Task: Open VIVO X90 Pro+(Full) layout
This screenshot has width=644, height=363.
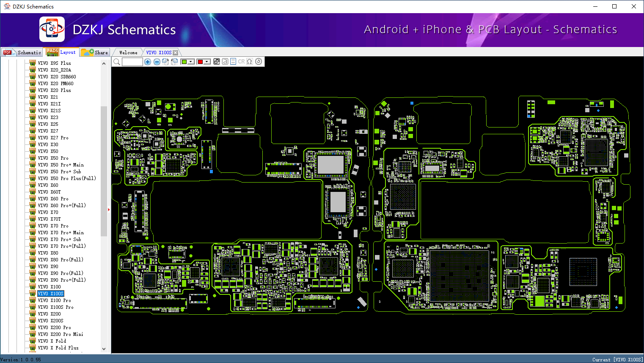Action: click(x=62, y=280)
